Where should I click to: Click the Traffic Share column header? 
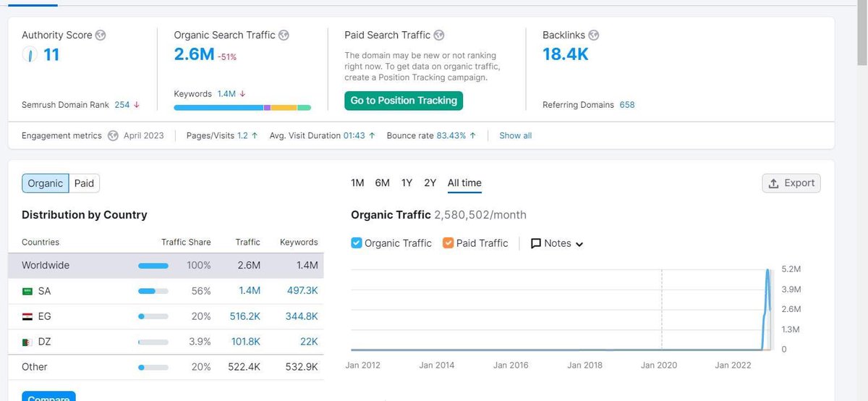click(x=186, y=242)
